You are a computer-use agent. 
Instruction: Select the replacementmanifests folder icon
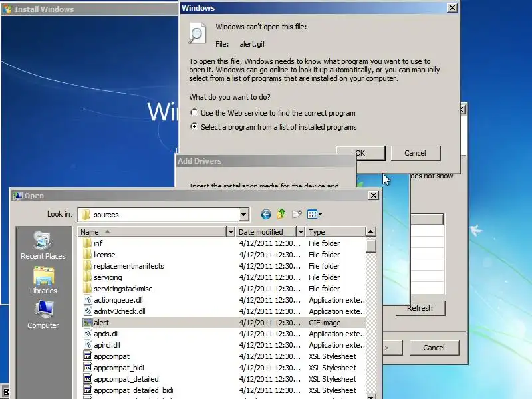(88, 265)
